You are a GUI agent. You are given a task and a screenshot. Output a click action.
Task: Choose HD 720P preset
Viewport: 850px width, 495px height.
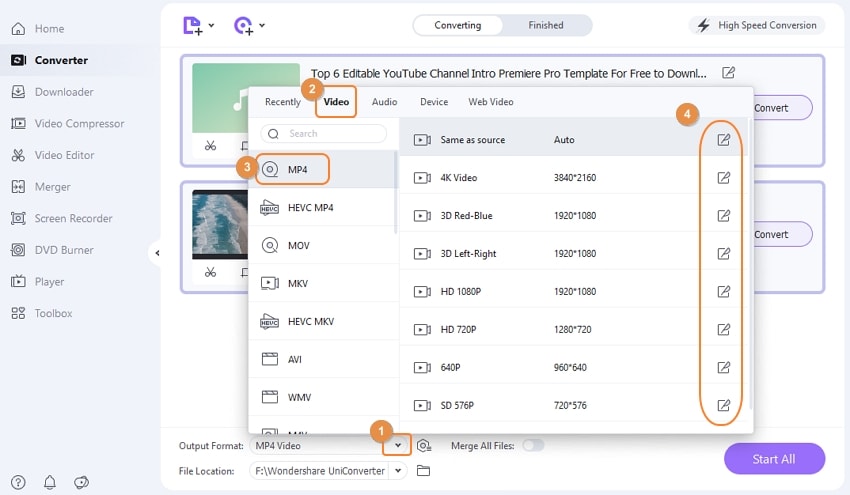click(x=574, y=330)
